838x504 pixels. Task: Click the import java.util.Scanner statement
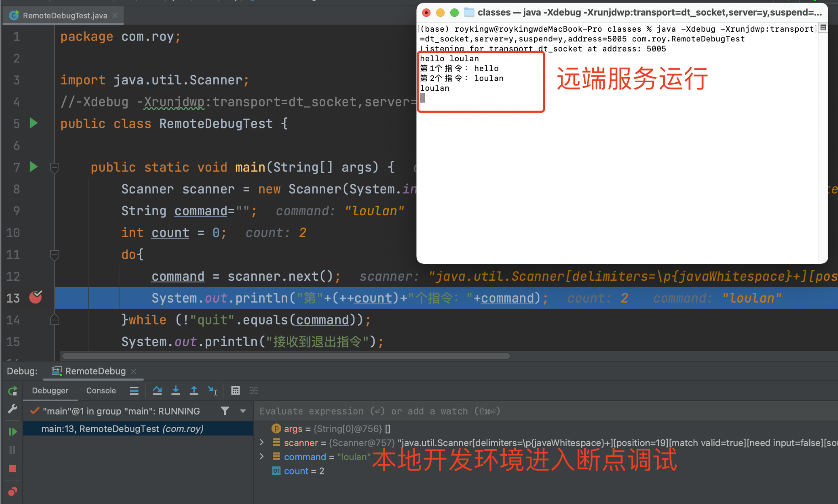click(155, 80)
